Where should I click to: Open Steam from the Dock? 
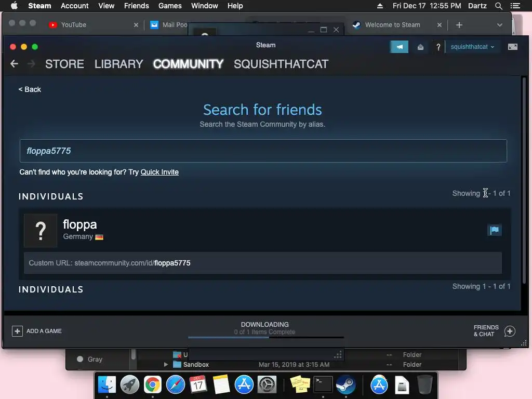tap(345, 385)
